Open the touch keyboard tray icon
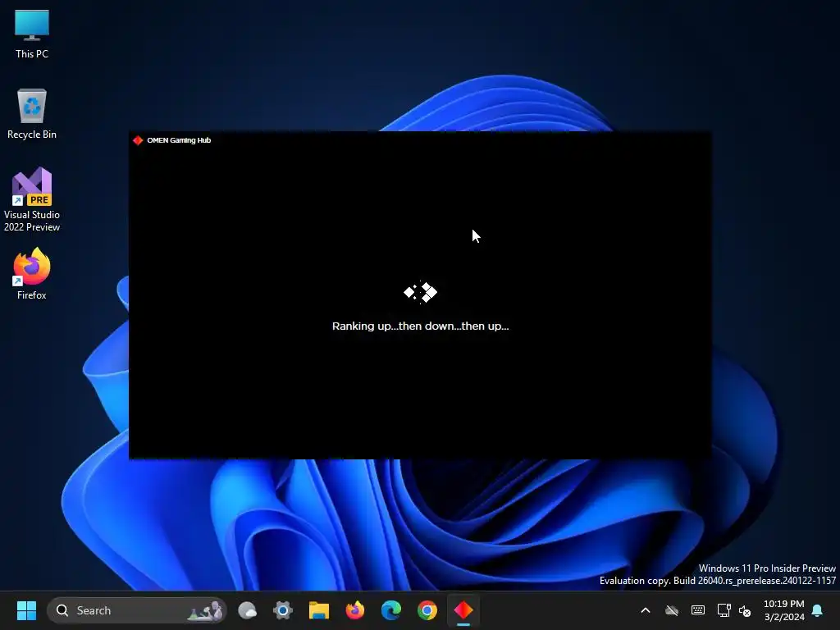The image size is (840, 630). click(x=698, y=610)
